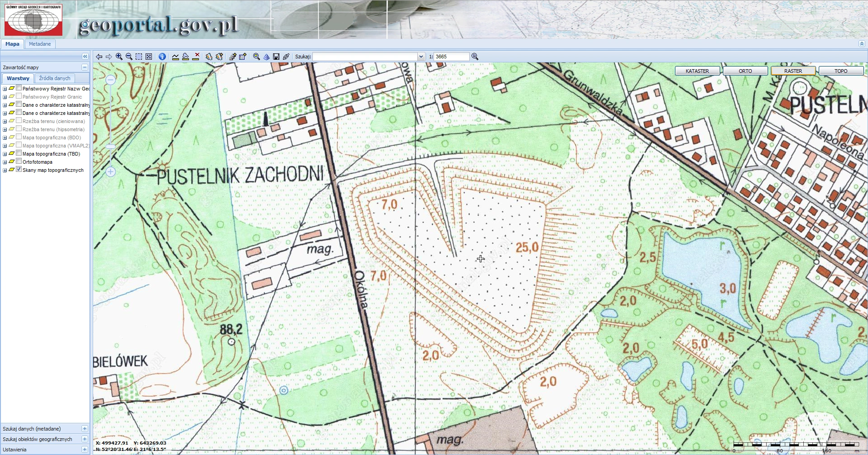The height and width of the screenshot is (455, 868).
Task: Click the Mapa topograficzna (TBD) layer name
Action: (51, 154)
